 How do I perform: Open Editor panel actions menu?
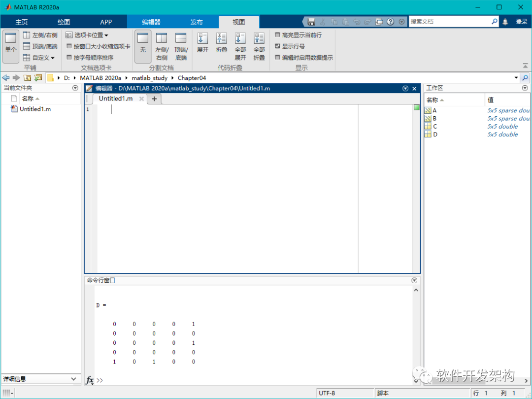(405, 88)
